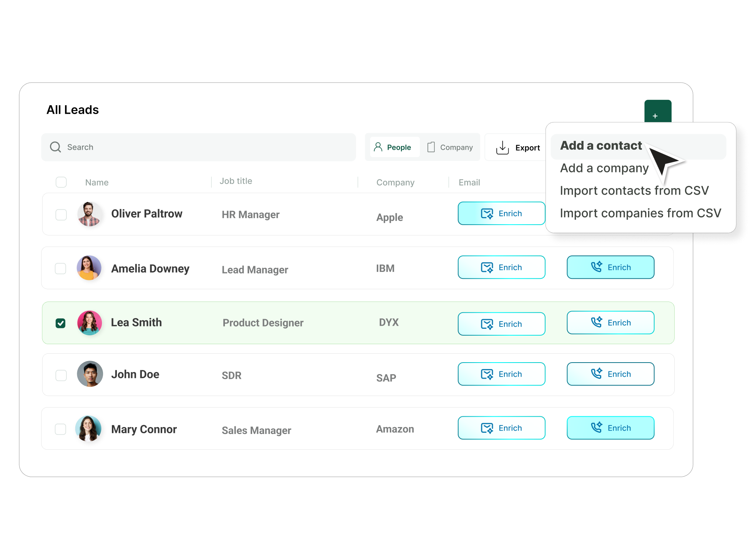Switch to the Company tab

pos(450,147)
